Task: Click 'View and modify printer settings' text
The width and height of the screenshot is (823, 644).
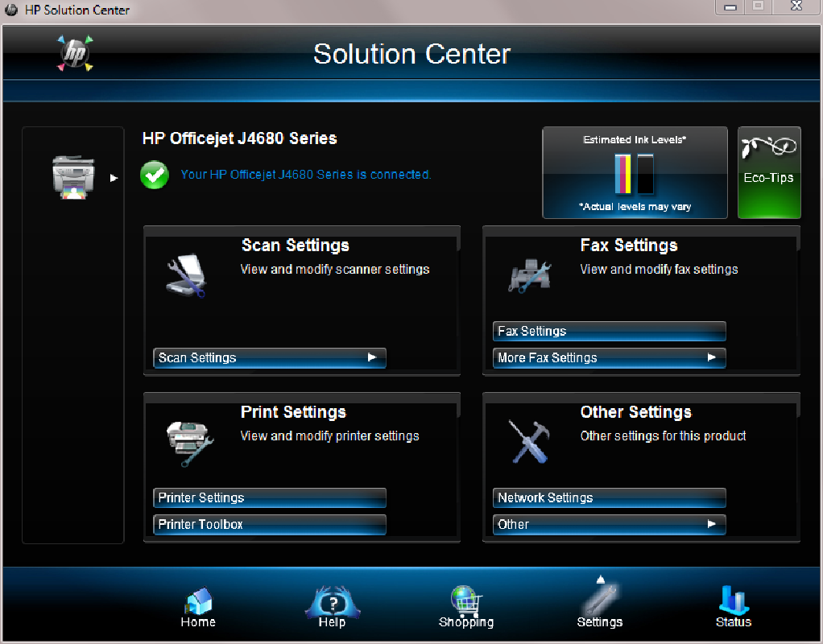Action: pyautogui.click(x=329, y=436)
